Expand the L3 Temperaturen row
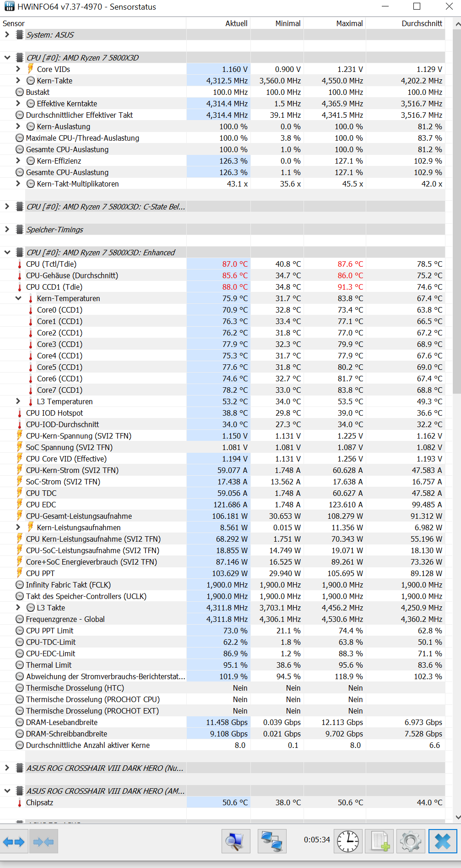461x868 pixels. (18, 401)
